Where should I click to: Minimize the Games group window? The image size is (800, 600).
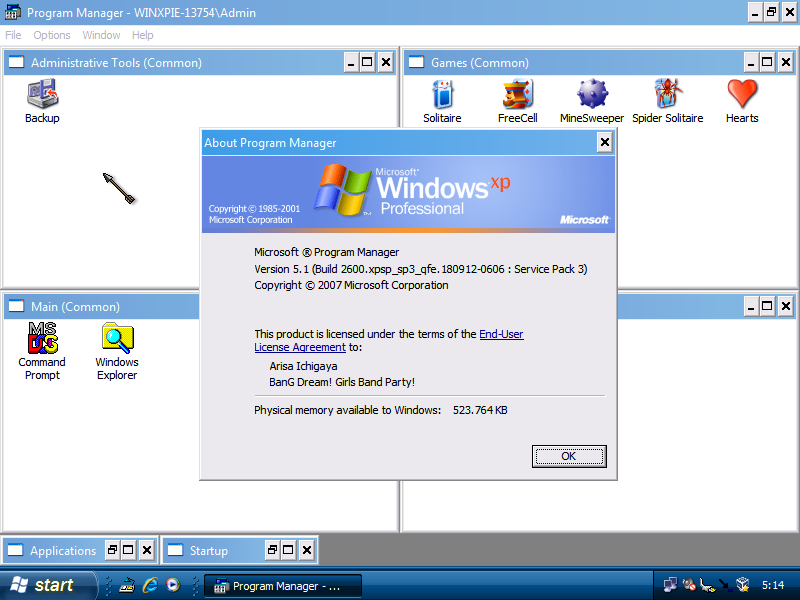[751, 62]
